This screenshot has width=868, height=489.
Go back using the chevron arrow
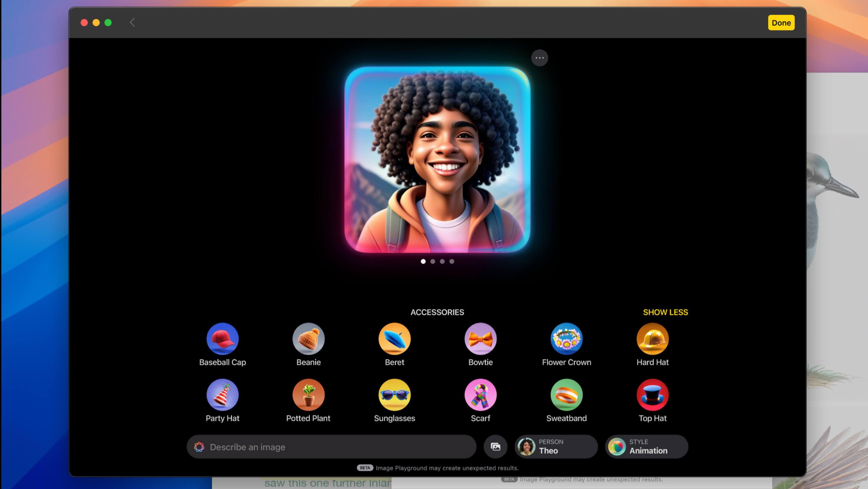(133, 23)
